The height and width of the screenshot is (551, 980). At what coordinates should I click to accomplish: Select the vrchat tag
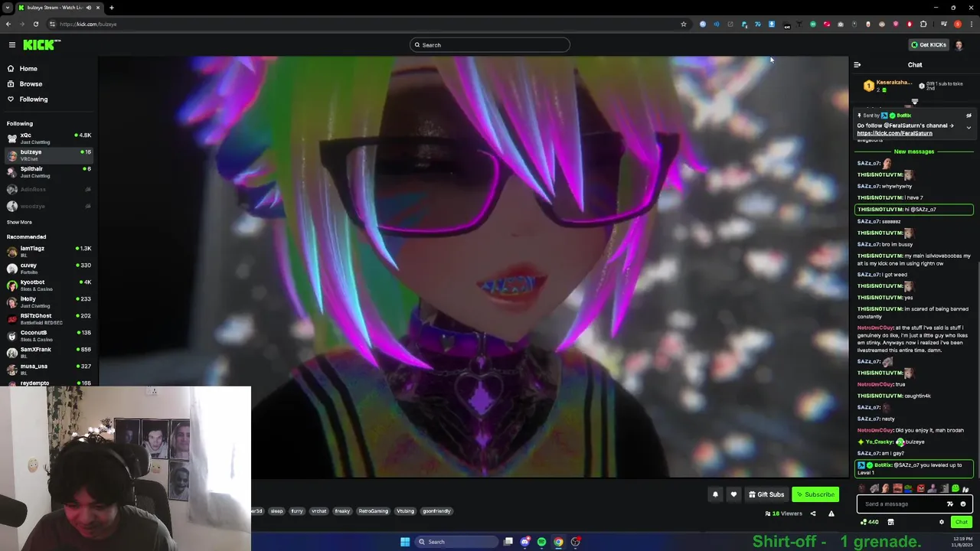coord(319,511)
